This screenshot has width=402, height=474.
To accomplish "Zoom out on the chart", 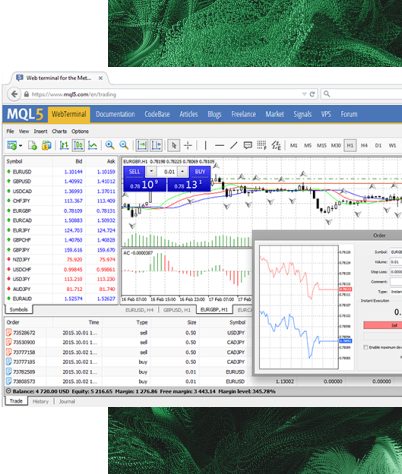I will [x=124, y=145].
